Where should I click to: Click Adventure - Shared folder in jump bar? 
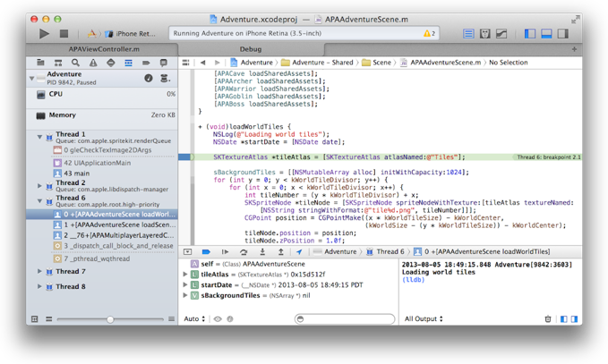[317, 63]
